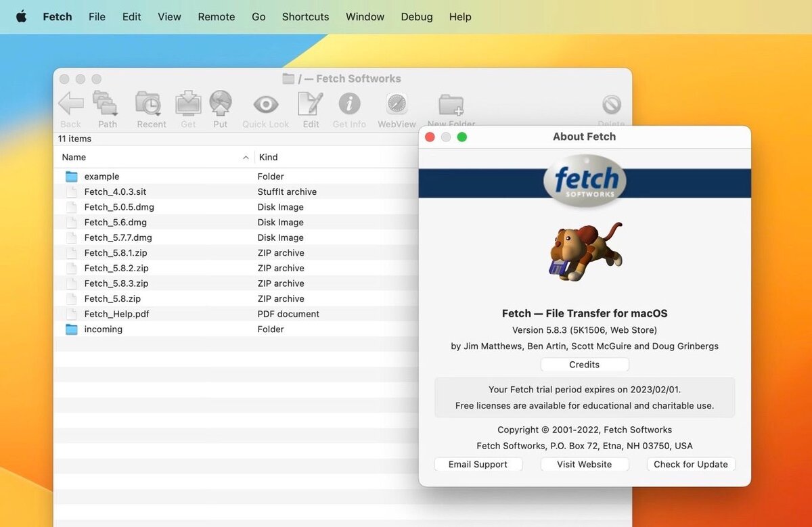Click the Back navigation arrow
This screenshot has height=527, width=812.
(70, 104)
